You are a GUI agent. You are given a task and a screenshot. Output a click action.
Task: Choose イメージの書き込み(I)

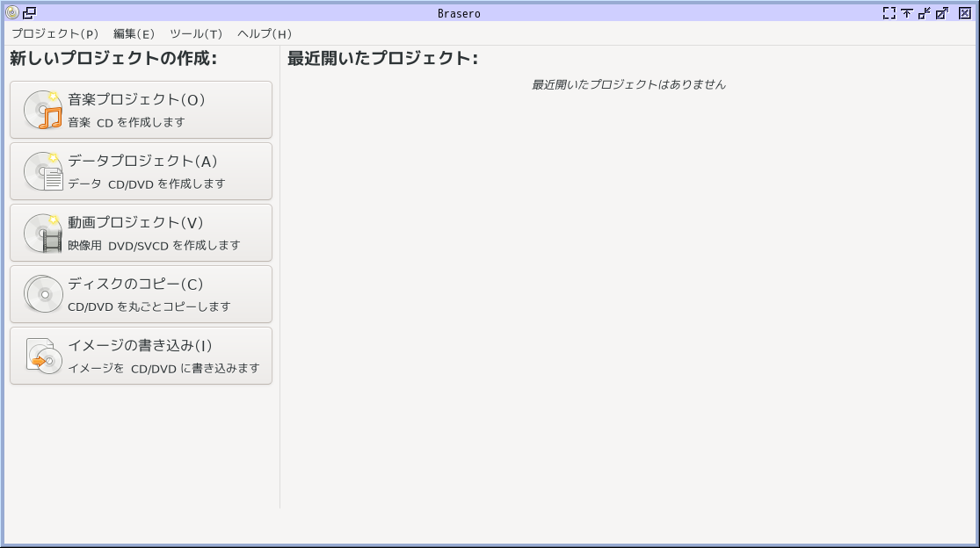142,356
